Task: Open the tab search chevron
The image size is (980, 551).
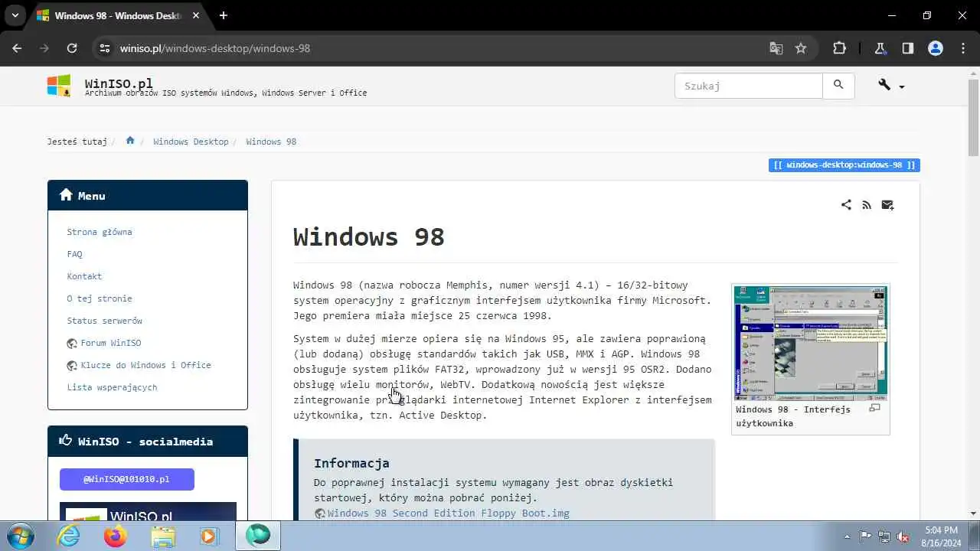Action: [x=15, y=15]
